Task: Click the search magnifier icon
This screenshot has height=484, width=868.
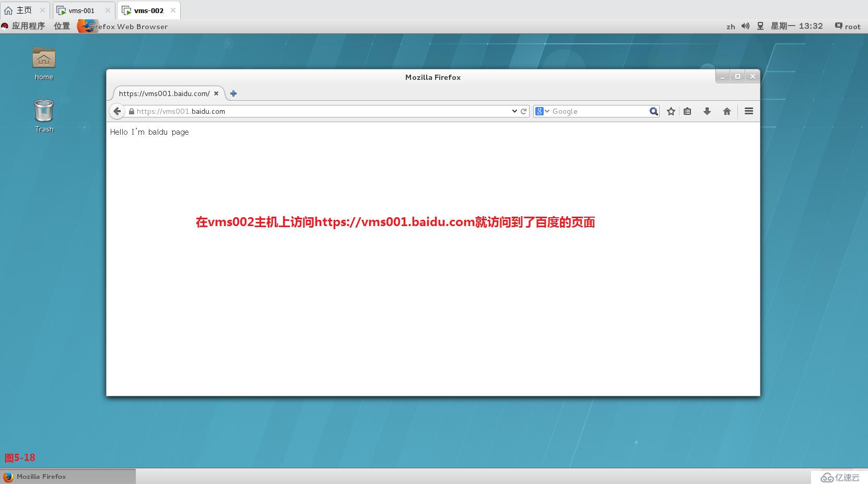Action: click(653, 111)
